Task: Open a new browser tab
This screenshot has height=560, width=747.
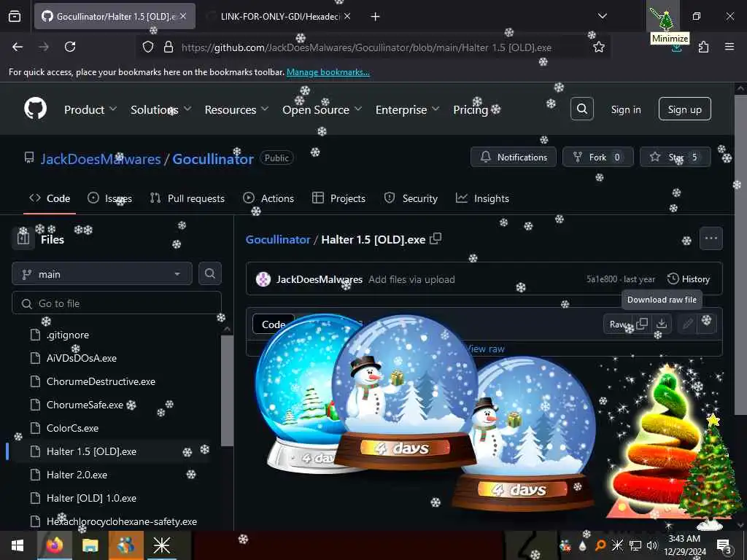Action: coord(376,17)
